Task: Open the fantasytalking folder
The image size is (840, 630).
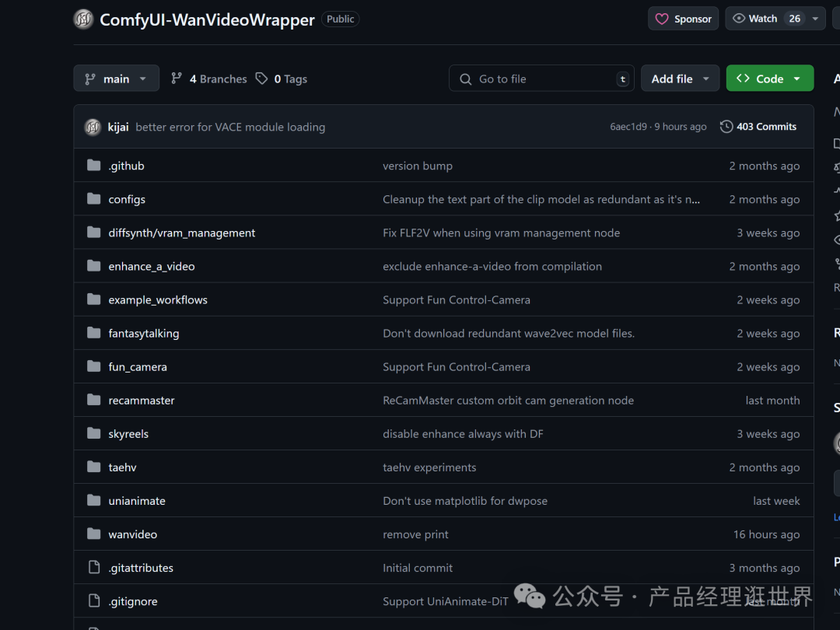Action: (x=144, y=333)
